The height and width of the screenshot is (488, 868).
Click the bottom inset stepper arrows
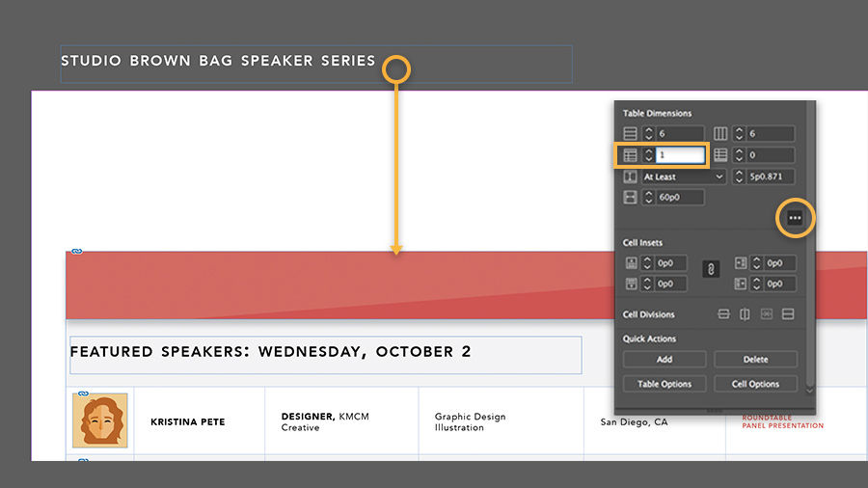647,284
